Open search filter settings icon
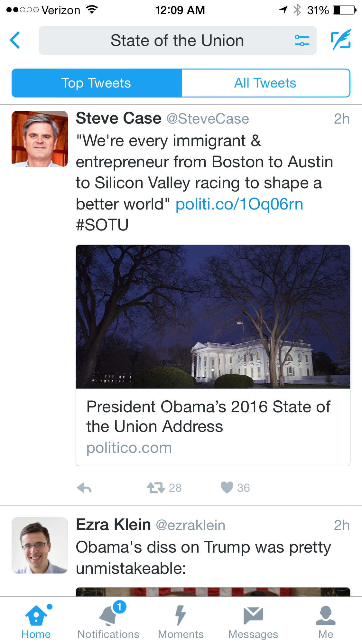The image size is (362, 644). pos(302,41)
